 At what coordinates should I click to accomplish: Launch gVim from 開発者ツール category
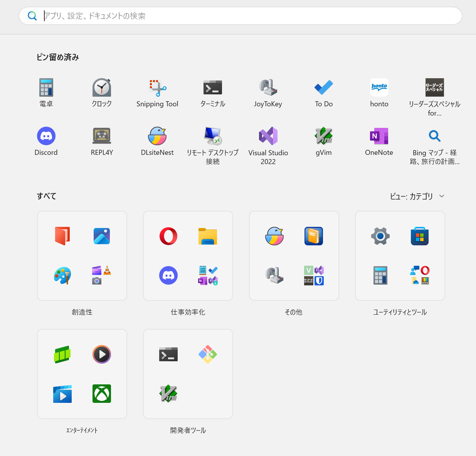tap(168, 394)
